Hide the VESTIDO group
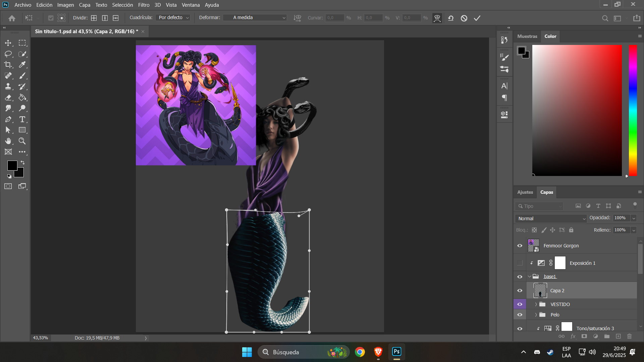The width and height of the screenshot is (644, 362). pos(520,304)
